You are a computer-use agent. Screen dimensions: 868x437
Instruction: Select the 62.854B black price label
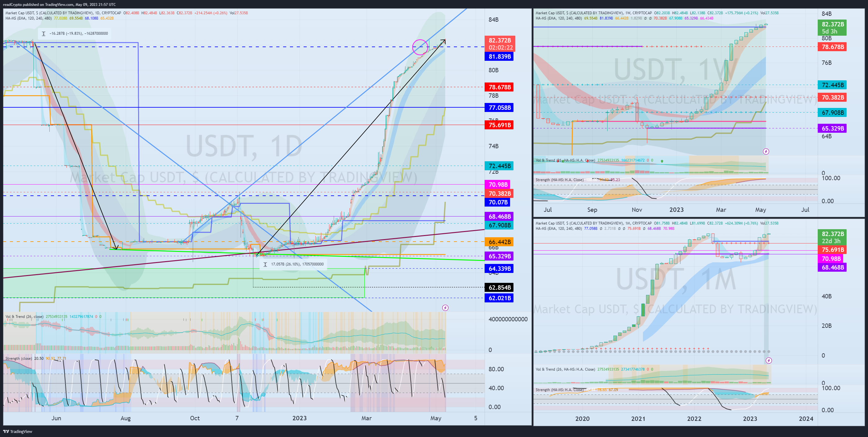point(500,288)
